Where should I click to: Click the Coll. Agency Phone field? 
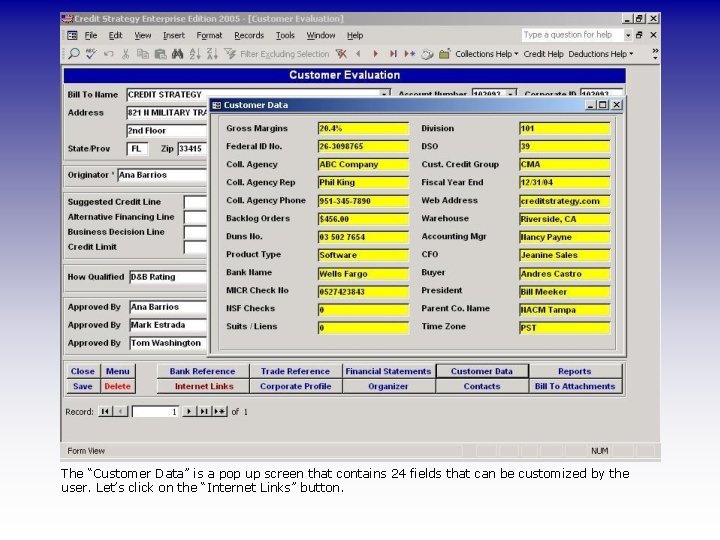click(363, 201)
